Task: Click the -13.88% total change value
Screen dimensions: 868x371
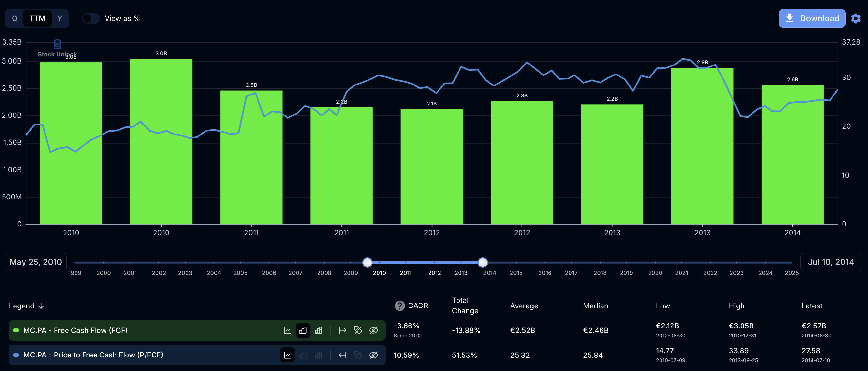Action: (x=466, y=330)
